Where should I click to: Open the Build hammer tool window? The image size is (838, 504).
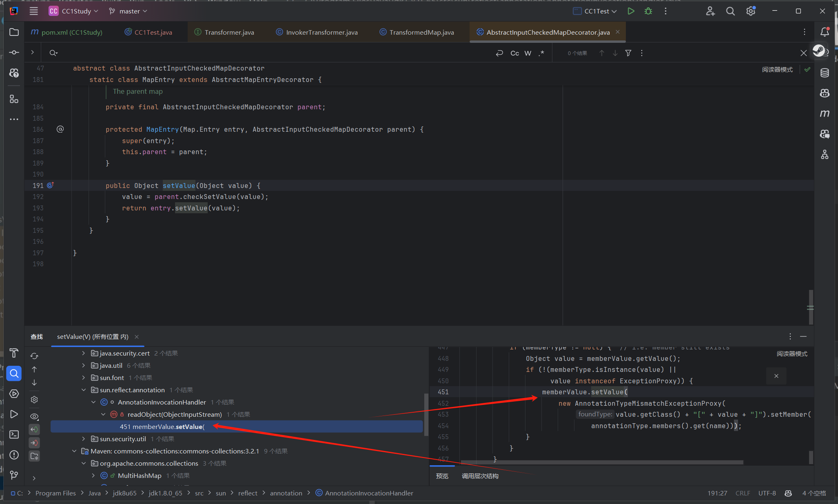14,353
